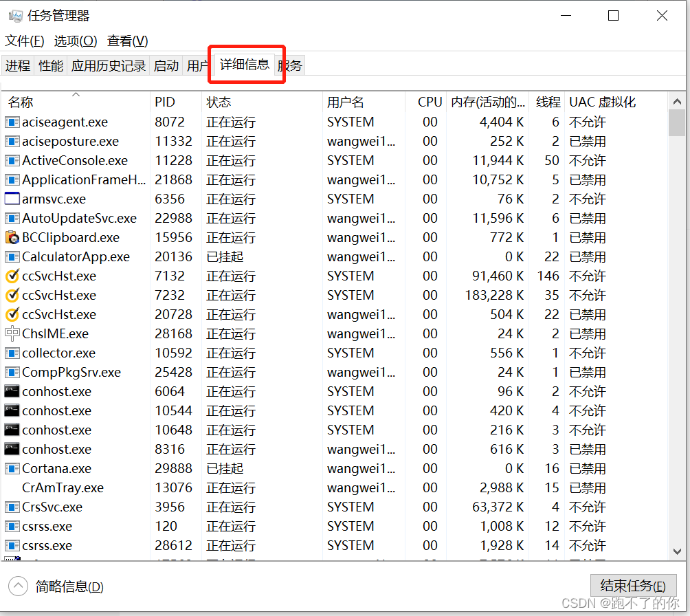
Task: Click the armsvc.exe window icon
Action: [12, 199]
